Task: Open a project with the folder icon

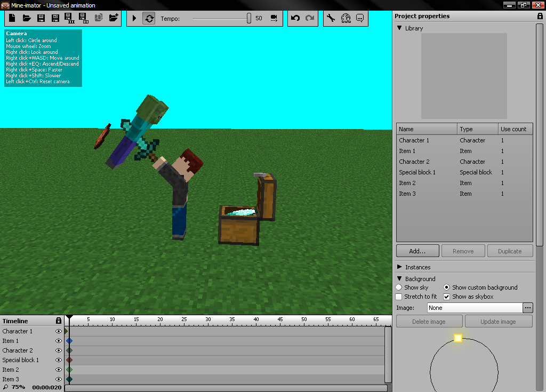Action: tap(27, 18)
